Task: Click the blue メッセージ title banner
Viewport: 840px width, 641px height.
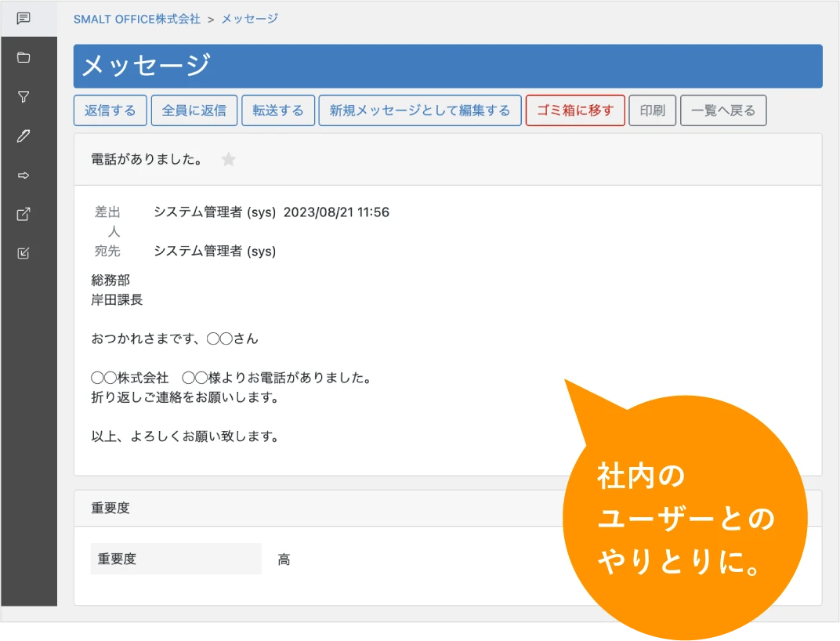Action: pos(447,66)
